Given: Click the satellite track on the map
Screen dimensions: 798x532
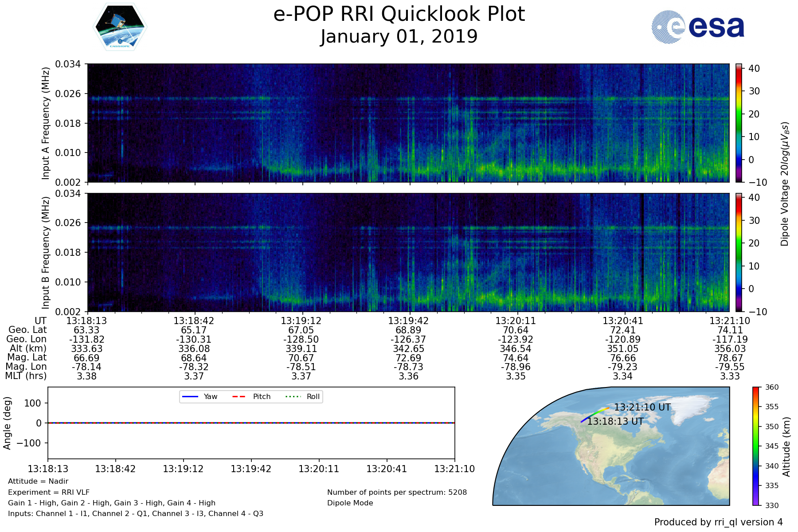Looking at the screenshot, I should [x=593, y=414].
